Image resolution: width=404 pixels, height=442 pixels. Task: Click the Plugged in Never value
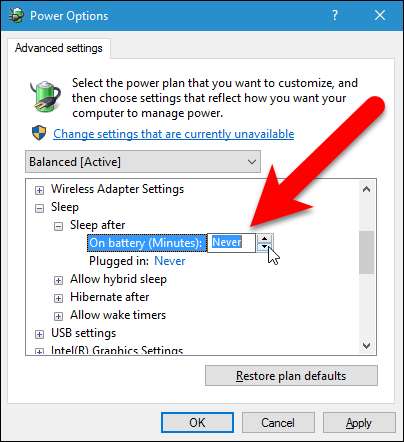coord(170,261)
